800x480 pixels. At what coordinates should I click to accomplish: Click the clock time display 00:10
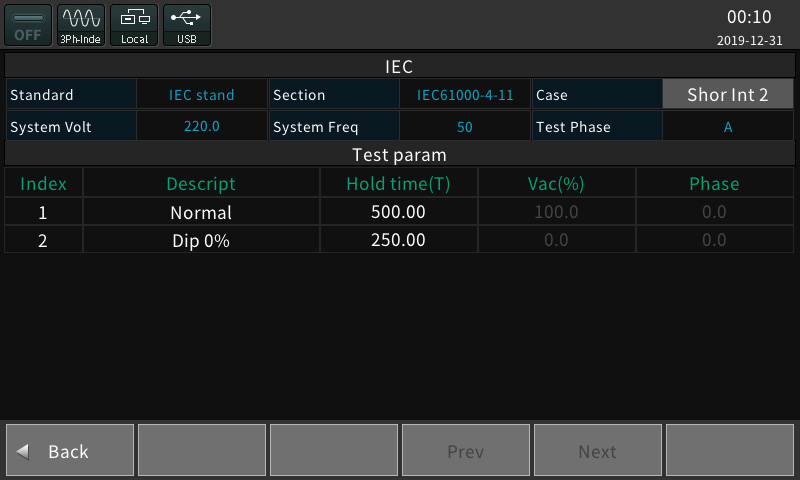point(749,17)
